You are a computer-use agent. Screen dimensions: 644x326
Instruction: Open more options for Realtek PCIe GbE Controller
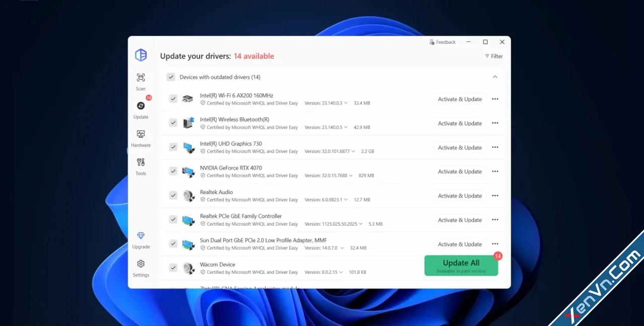(495, 220)
